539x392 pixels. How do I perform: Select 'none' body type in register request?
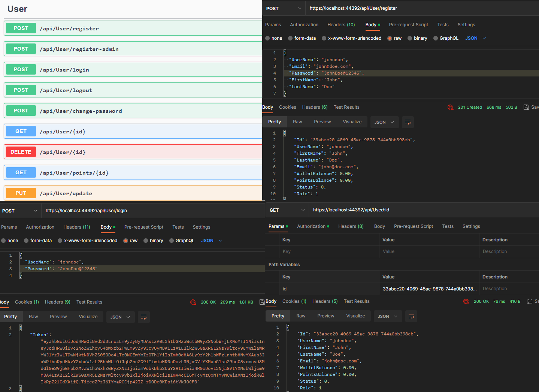274,38
